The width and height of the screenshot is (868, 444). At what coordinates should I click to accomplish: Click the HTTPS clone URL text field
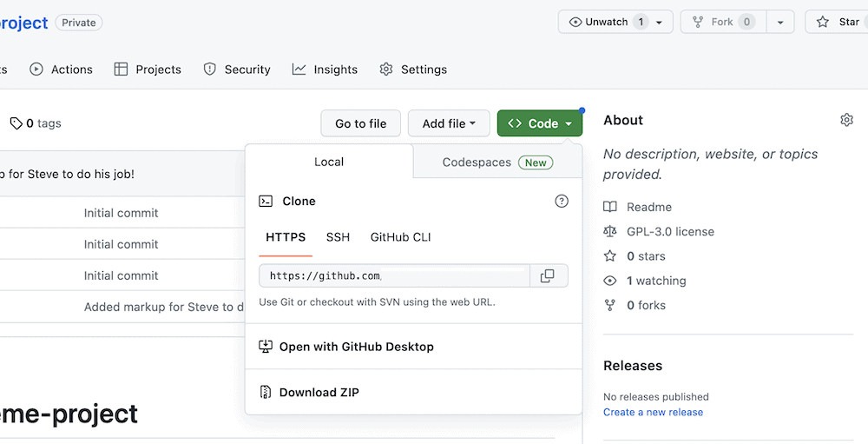[x=394, y=275]
